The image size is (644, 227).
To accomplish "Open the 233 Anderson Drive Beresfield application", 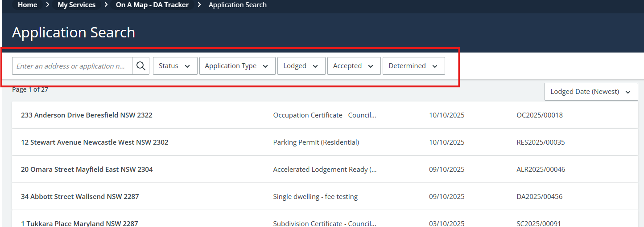I will click(87, 115).
